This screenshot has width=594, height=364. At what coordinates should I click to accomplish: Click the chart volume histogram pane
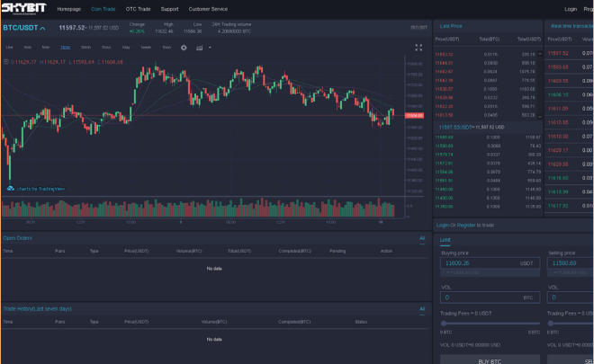coord(202,208)
